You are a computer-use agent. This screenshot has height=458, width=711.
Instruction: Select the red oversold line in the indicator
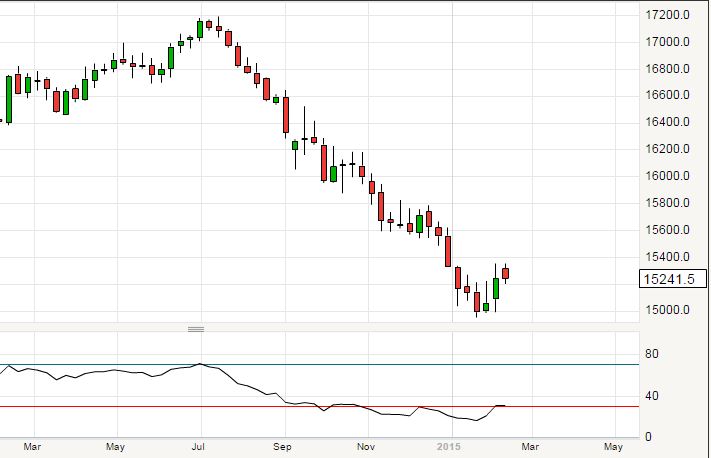(300, 406)
